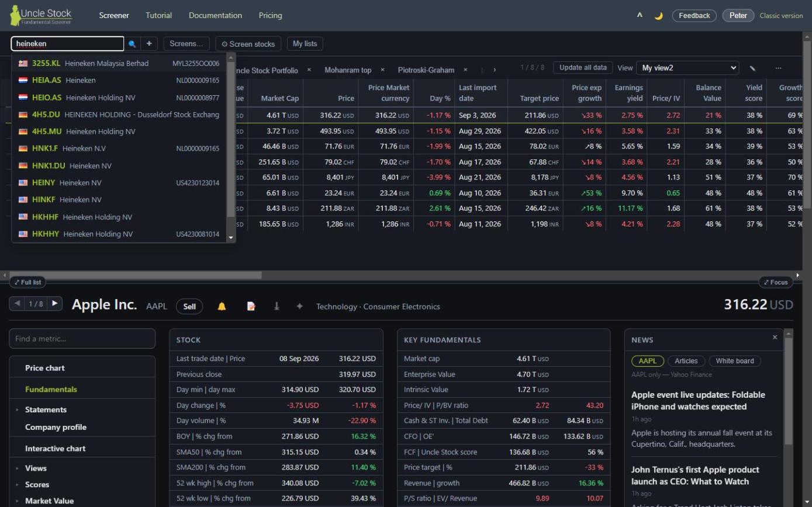
Task: Open the Screener nav item
Action: (x=114, y=16)
